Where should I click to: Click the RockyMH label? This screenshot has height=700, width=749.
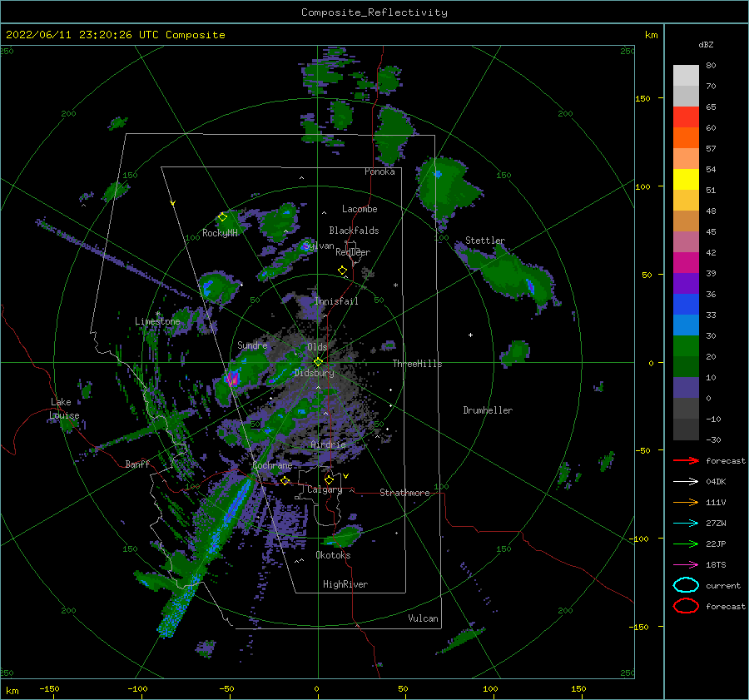tap(220, 233)
